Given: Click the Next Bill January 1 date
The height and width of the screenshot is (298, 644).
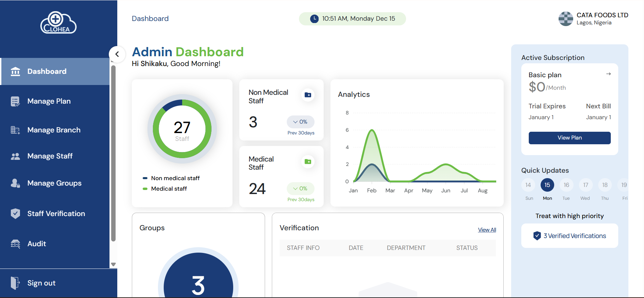Looking at the screenshot, I should click(599, 118).
